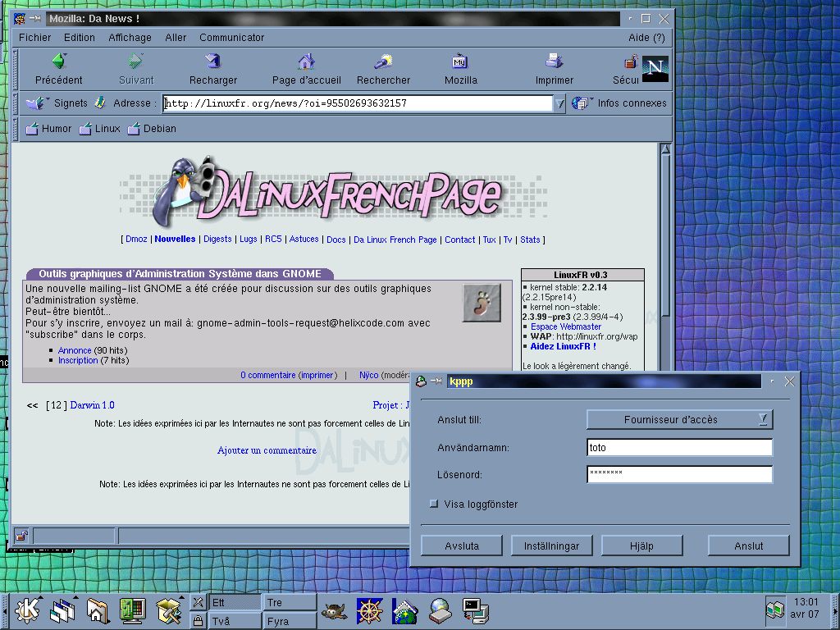Open the Linux bookmark folder

100,129
